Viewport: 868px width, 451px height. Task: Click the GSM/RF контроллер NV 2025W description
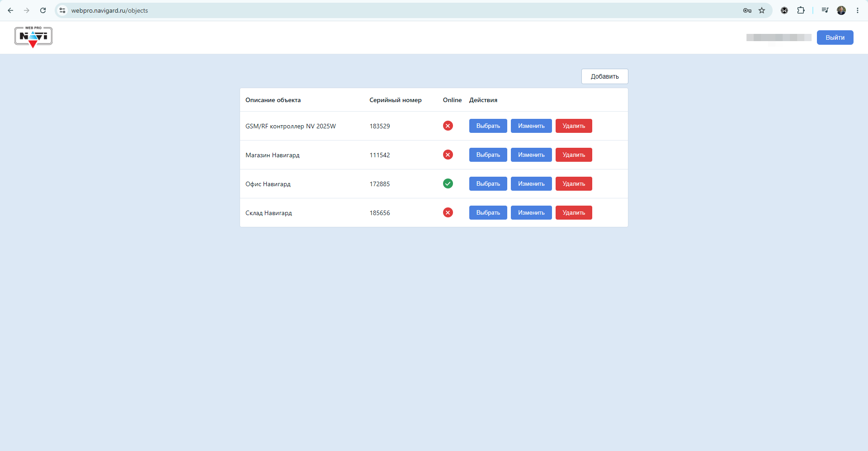click(291, 126)
